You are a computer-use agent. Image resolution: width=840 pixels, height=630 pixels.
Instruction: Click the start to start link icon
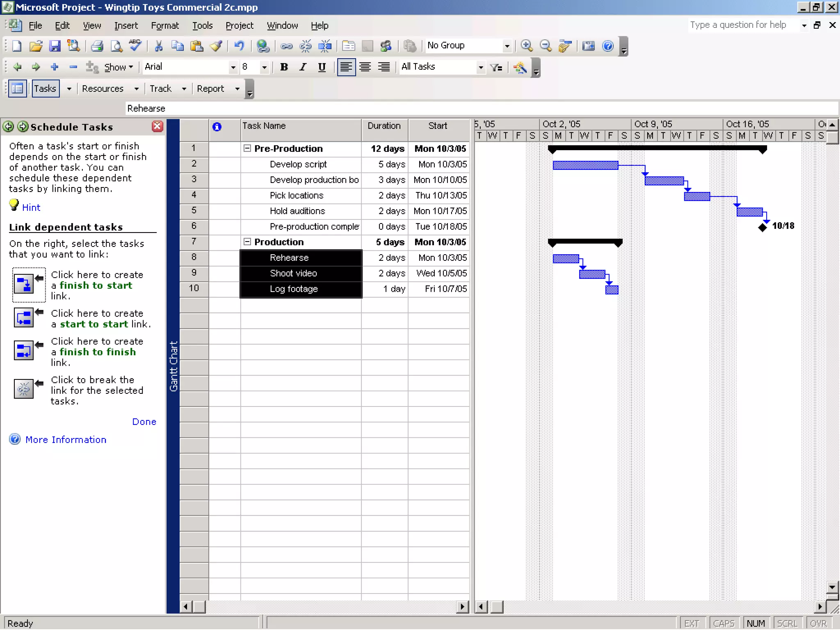click(24, 318)
